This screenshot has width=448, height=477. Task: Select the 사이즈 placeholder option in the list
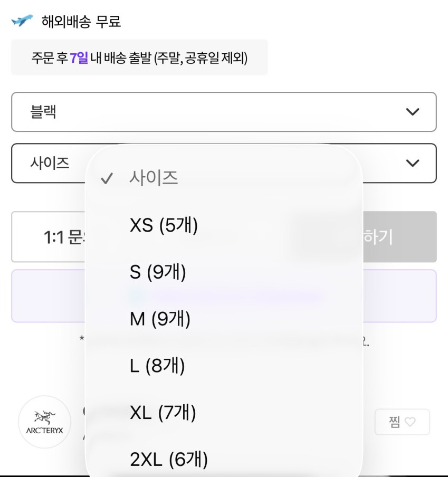pos(154,178)
